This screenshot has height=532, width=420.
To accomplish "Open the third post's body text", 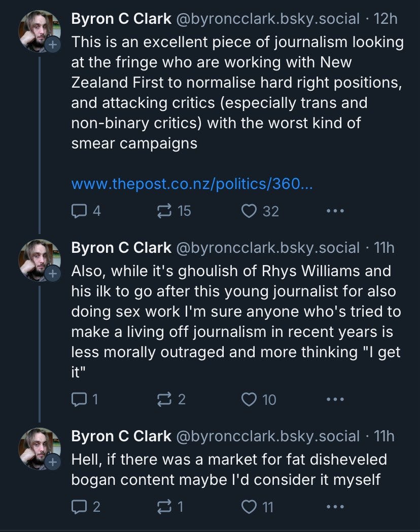I will tap(228, 469).
